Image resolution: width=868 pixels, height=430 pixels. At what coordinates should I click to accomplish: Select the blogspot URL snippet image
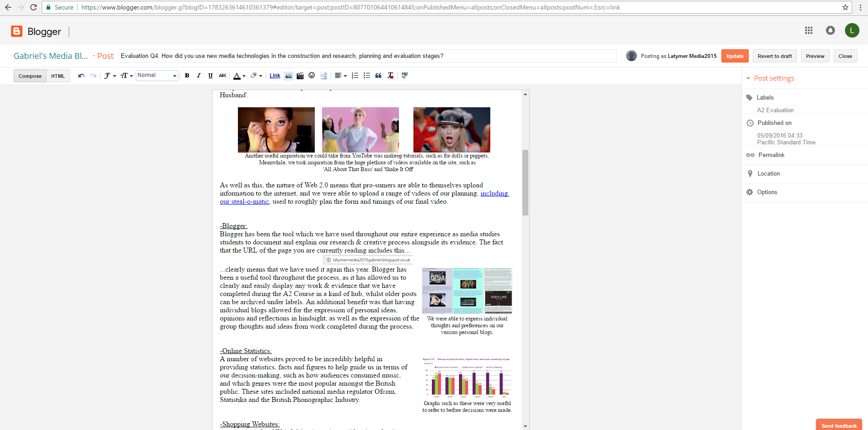(368, 260)
